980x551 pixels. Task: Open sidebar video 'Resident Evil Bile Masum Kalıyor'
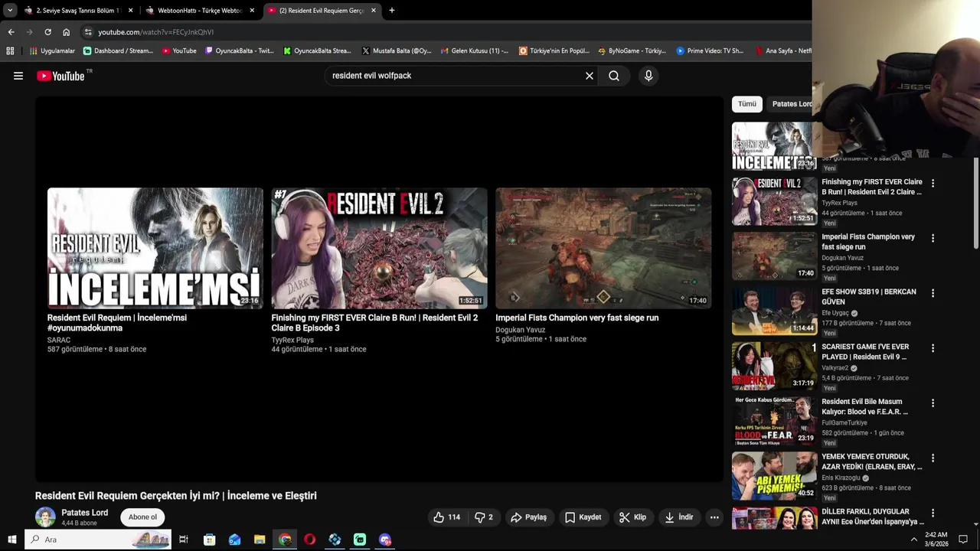click(865, 406)
